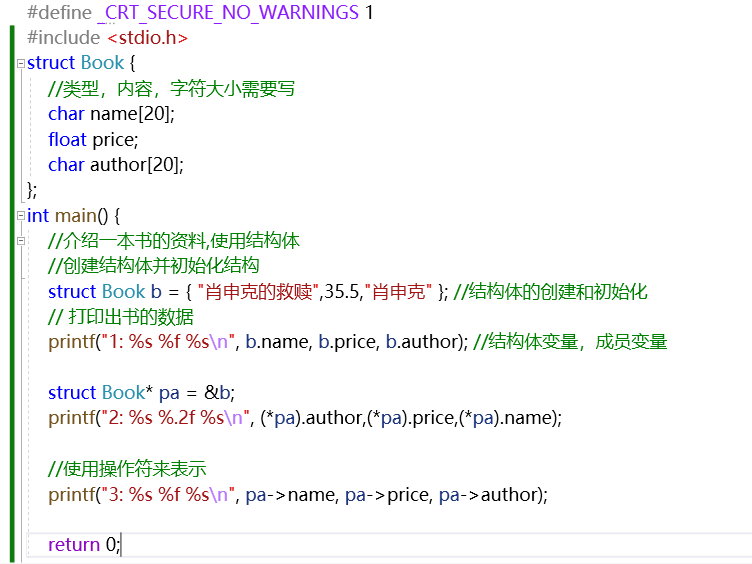This screenshot has width=752, height=564.
Task: Click the <stdio.h> include header
Action: (x=148, y=38)
